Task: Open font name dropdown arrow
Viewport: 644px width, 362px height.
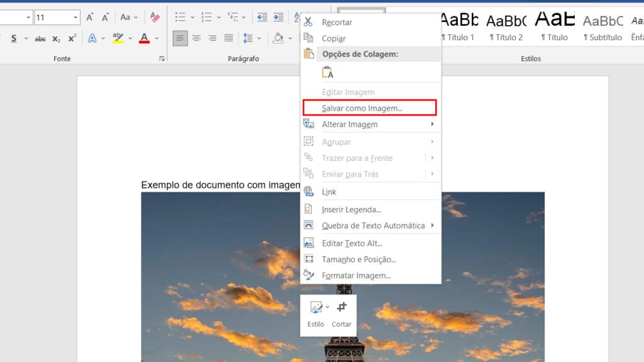Action: pyautogui.click(x=28, y=18)
